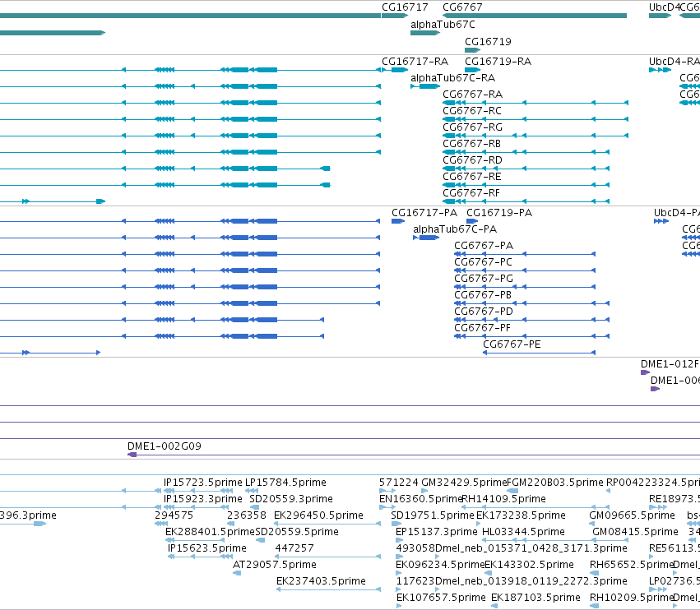The height and width of the screenshot is (610, 700).
Task: Open the HL03344.5prime EST label
Action: tap(524, 532)
